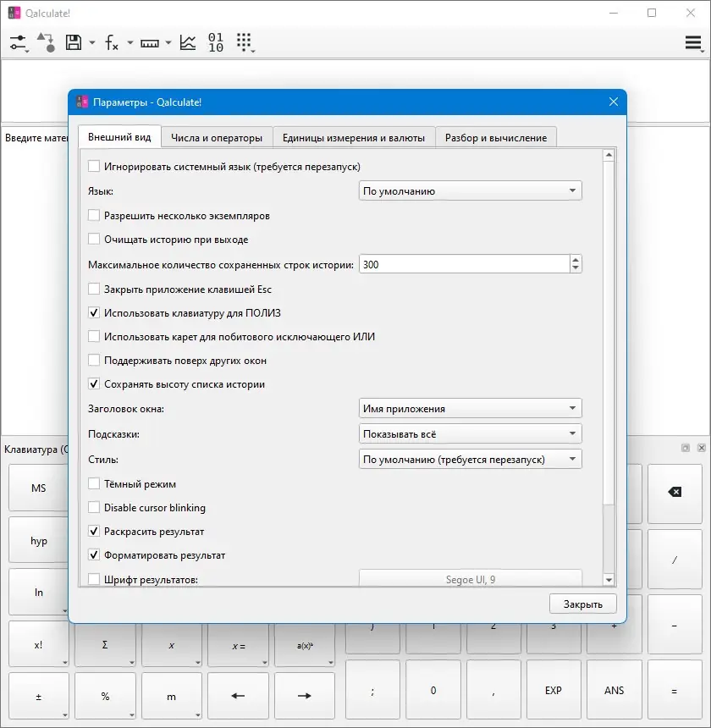Enable Разрешить несколько экземпляров
This screenshot has height=728, width=711.
[x=94, y=215]
